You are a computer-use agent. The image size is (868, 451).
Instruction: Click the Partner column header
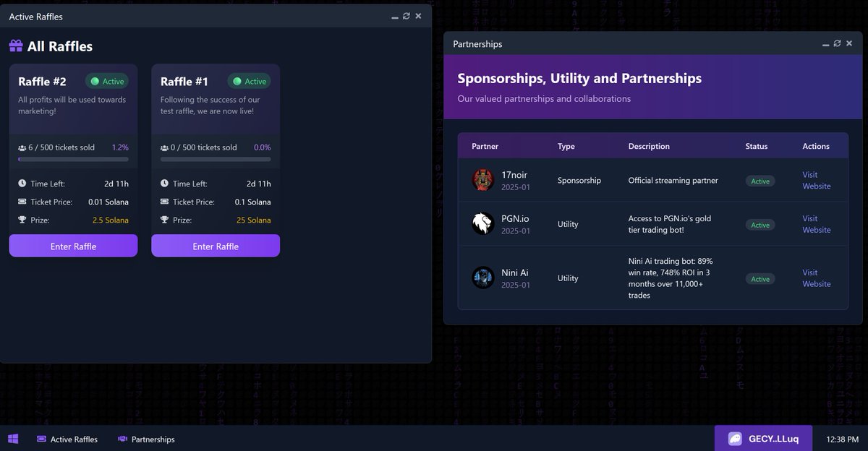tap(485, 146)
